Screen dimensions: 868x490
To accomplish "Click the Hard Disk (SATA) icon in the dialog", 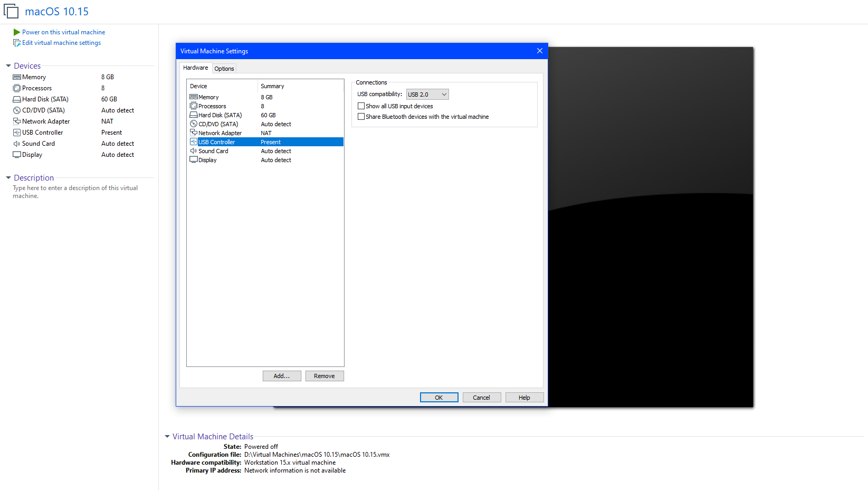I will tap(194, 115).
